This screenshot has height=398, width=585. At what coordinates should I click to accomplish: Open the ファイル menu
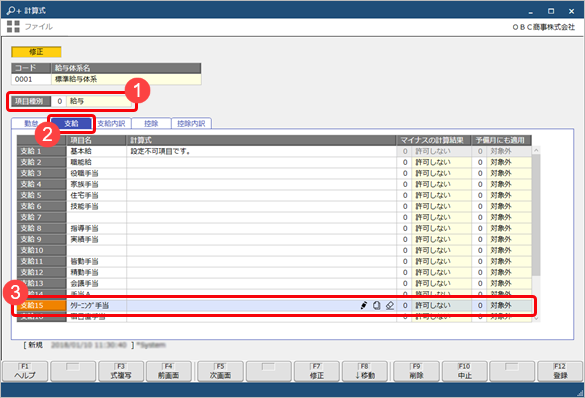(38, 26)
